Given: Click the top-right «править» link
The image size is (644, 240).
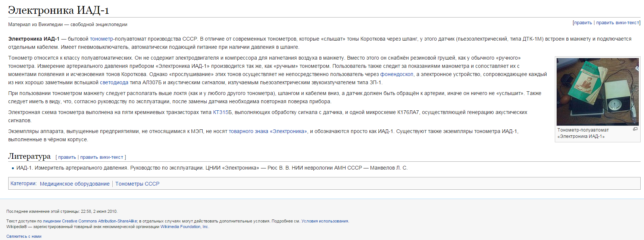Looking at the screenshot, I should coord(583,23).
